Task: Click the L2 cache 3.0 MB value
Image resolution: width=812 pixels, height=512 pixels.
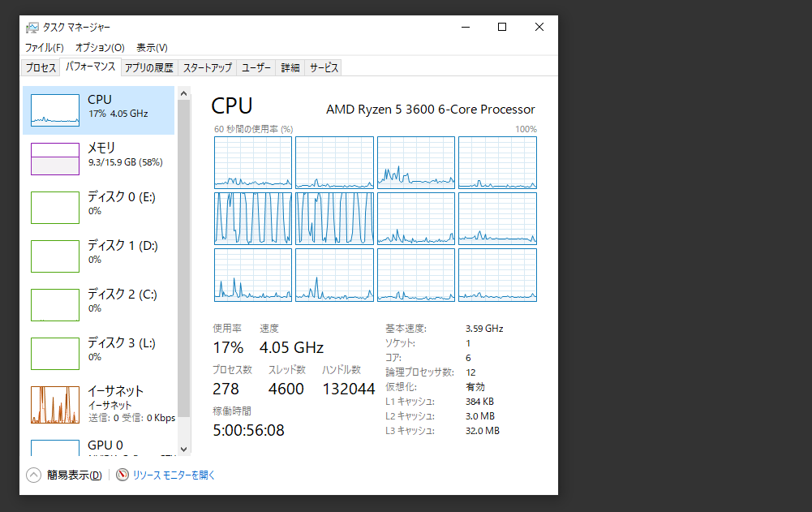Action: point(480,416)
